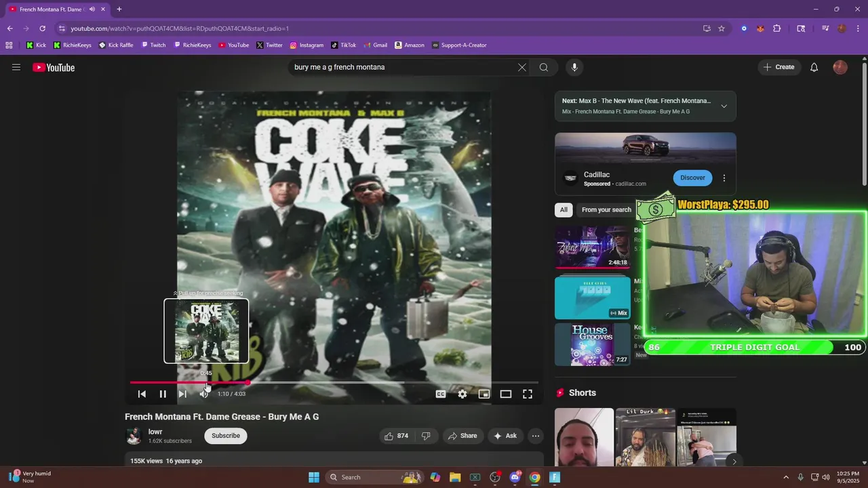Image resolution: width=868 pixels, height=488 pixels.
Task: Go to the previous video
Action: click(x=142, y=394)
